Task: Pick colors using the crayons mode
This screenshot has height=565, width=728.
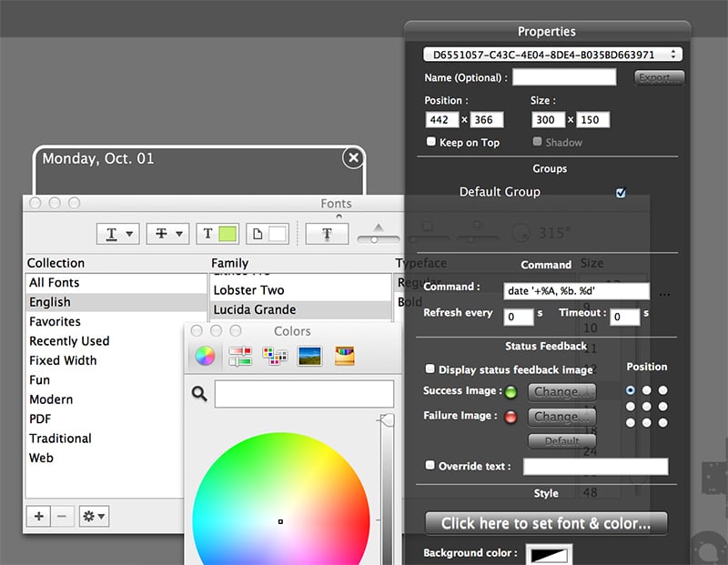Action: [x=343, y=355]
